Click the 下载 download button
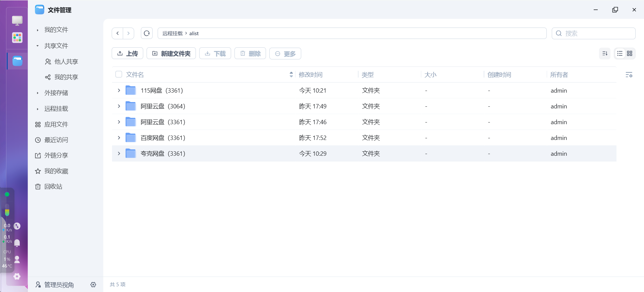Screen dimensions: 644x292 pos(215,53)
